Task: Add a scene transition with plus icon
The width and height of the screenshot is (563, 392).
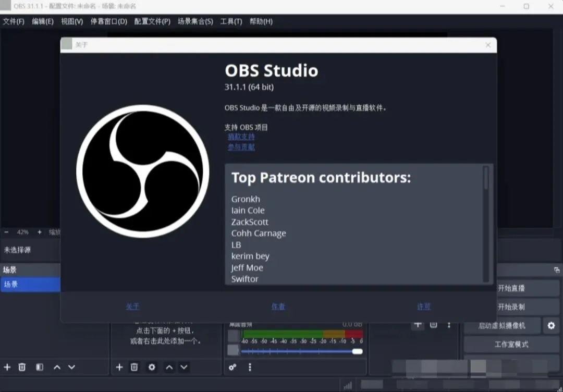Action: pos(418,325)
